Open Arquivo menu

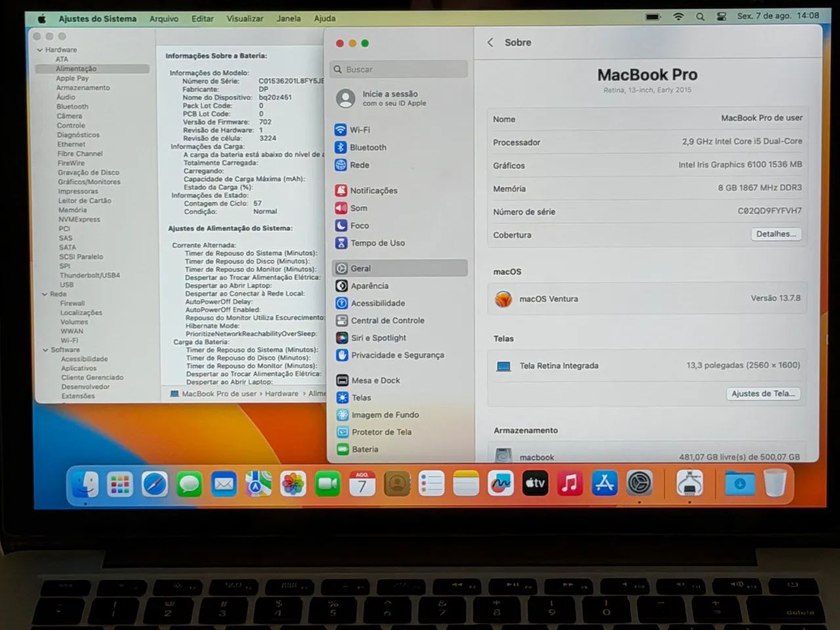pyautogui.click(x=164, y=18)
